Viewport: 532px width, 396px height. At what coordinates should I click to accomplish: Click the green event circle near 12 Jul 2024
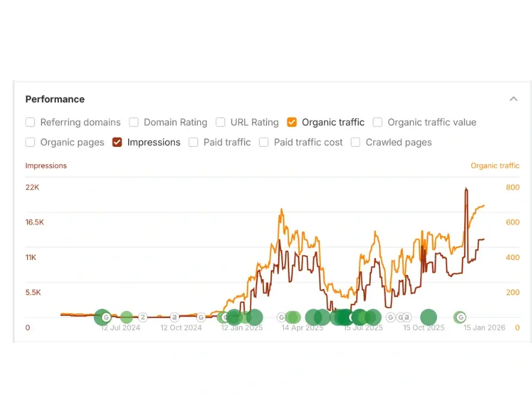point(125,317)
